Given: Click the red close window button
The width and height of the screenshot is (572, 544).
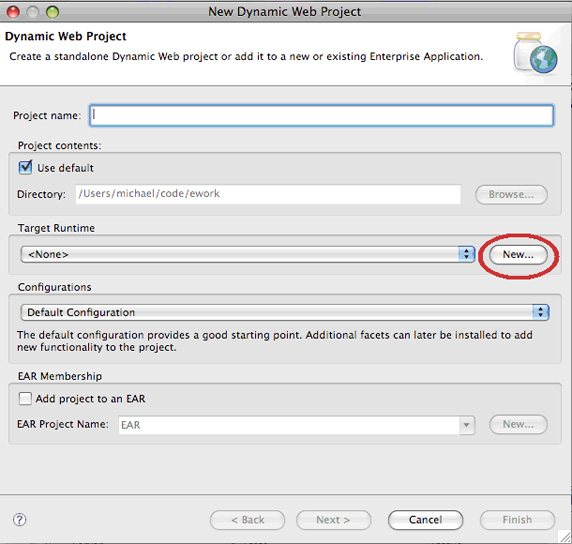Looking at the screenshot, I should [13, 12].
